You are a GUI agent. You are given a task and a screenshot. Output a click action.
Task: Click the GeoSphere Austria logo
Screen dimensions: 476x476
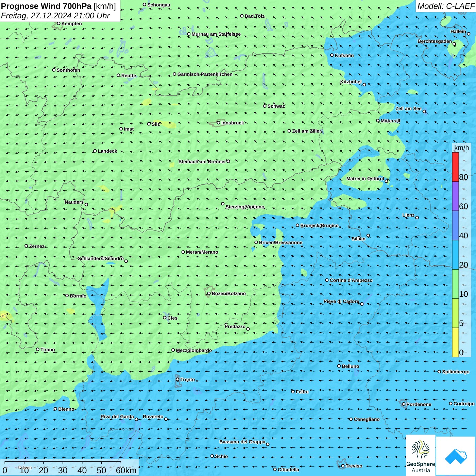coord(421,455)
